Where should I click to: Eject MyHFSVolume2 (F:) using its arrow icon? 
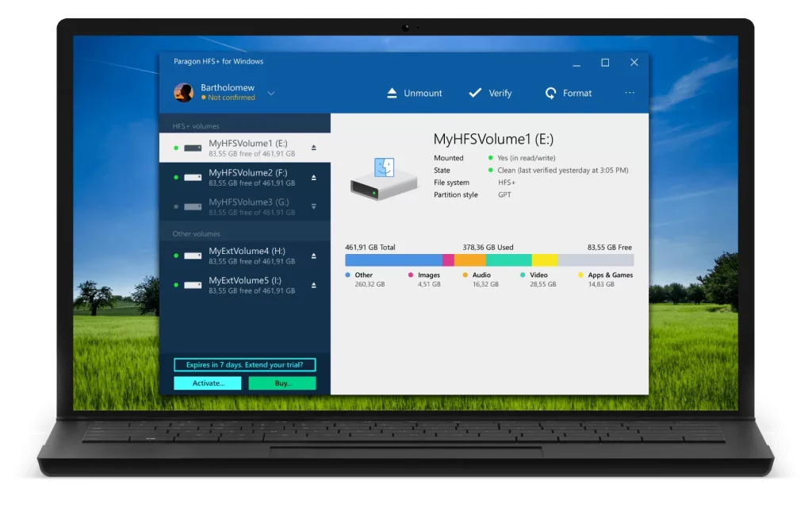pyautogui.click(x=314, y=177)
